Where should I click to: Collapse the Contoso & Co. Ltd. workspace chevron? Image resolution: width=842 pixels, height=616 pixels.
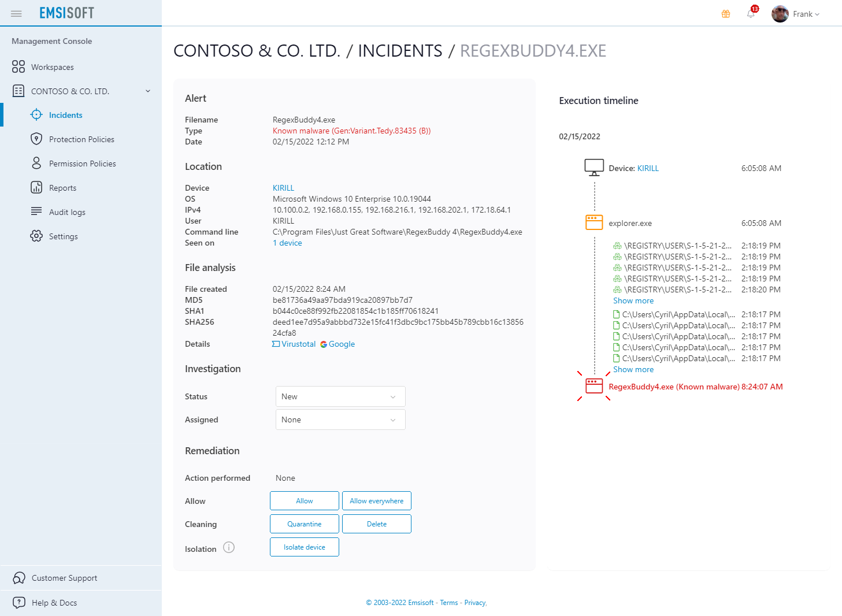(148, 91)
